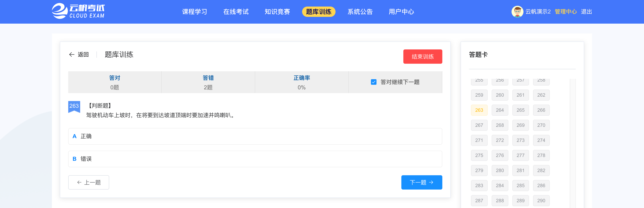Screen dimensions: 644x208
Task: Jump to question 280 in answer card
Action: click(500, 171)
